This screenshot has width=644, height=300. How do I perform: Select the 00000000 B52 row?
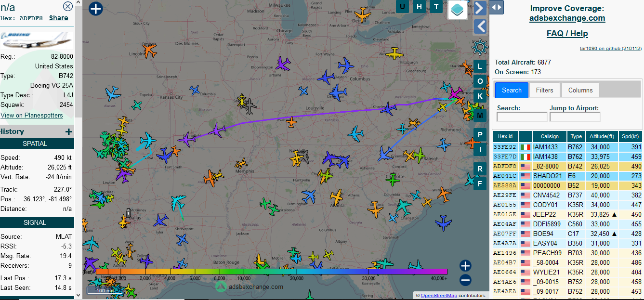568,186
